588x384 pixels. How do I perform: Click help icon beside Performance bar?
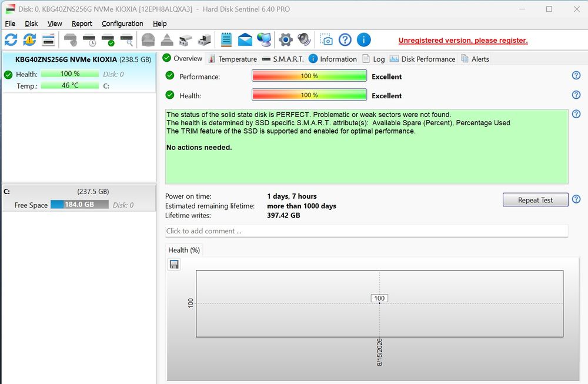[576, 75]
